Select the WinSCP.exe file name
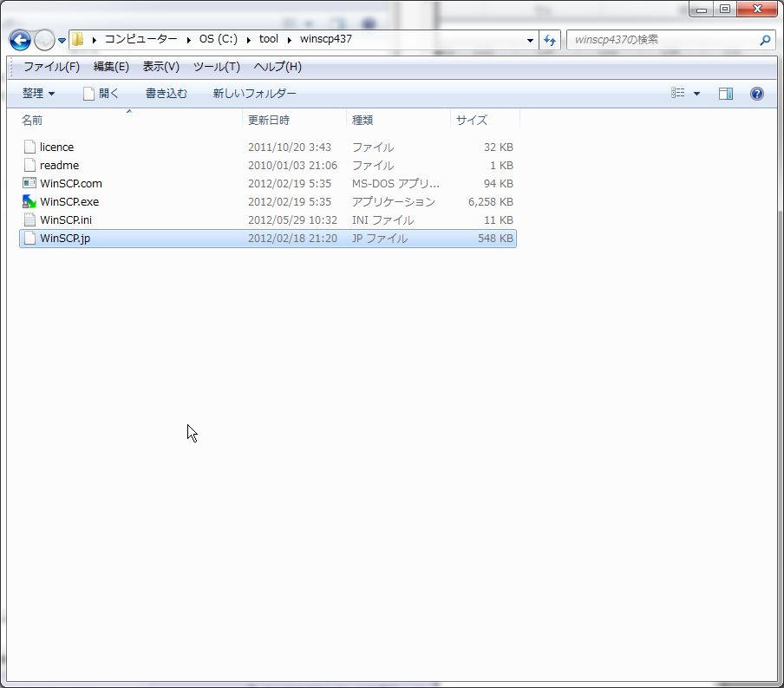The image size is (784, 688). tap(69, 201)
